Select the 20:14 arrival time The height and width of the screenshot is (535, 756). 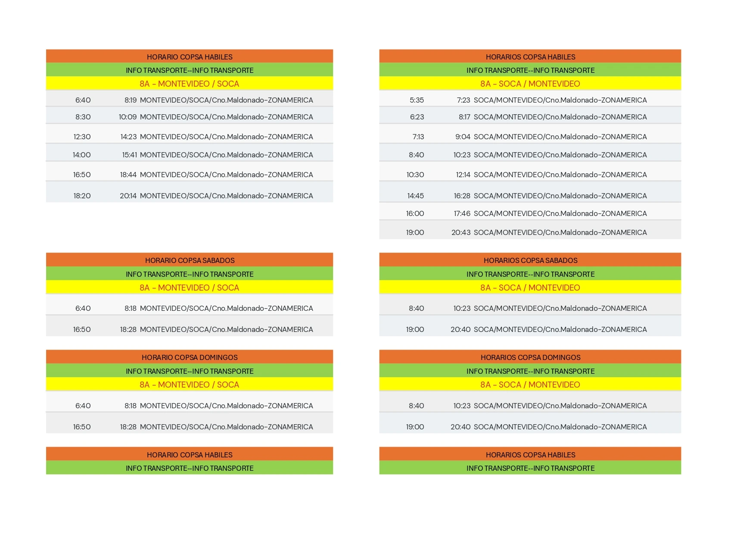[128, 196]
